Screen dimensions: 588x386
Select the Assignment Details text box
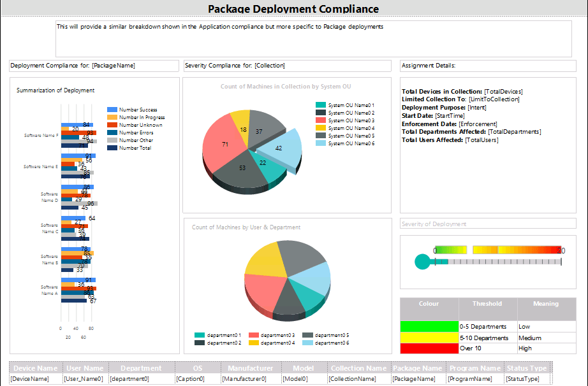pyautogui.click(x=487, y=66)
